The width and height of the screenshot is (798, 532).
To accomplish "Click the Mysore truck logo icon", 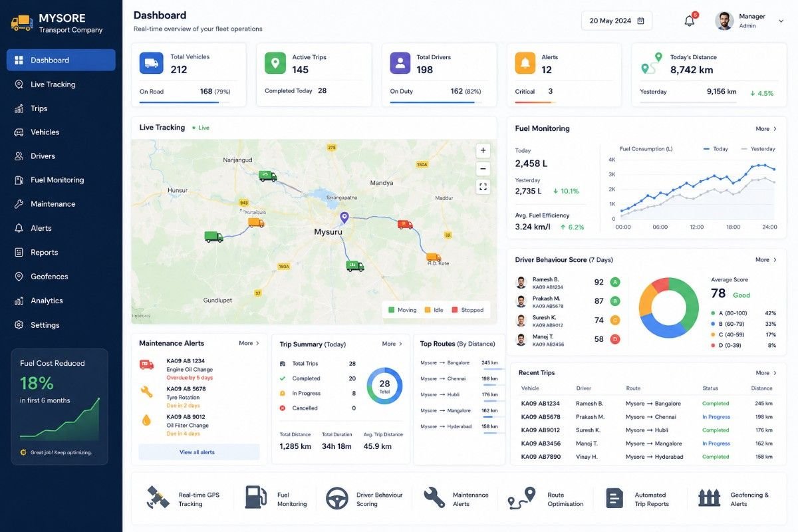I will click(22, 23).
